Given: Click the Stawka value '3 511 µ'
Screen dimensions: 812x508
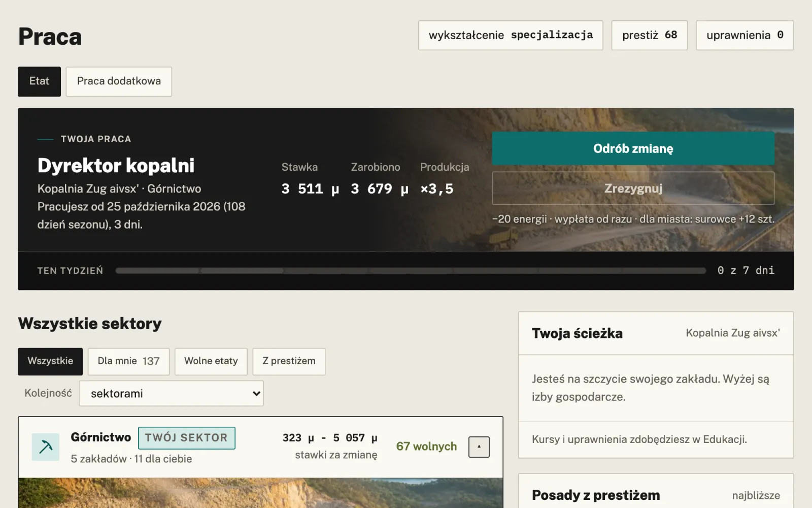Looking at the screenshot, I should click(310, 189).
